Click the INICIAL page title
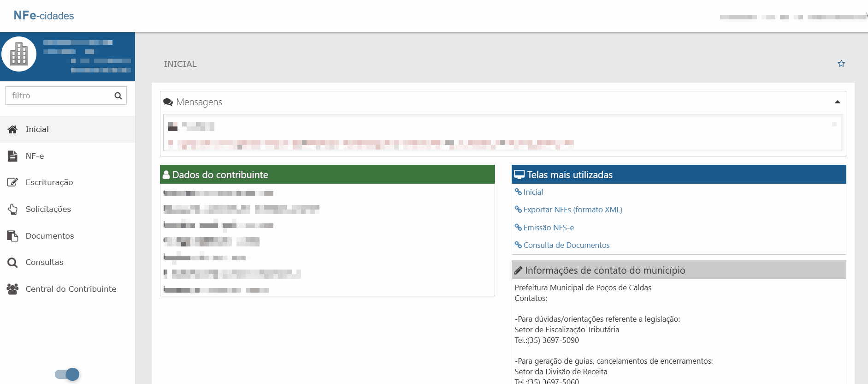Screen dimensions: 868x384 [x=180, y=64]
